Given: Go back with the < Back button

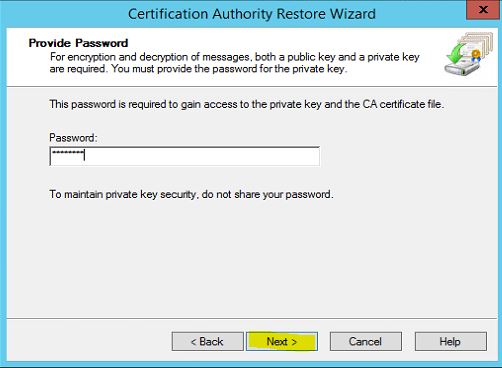Looking at the screenshot, I should (x=207, y=341).
